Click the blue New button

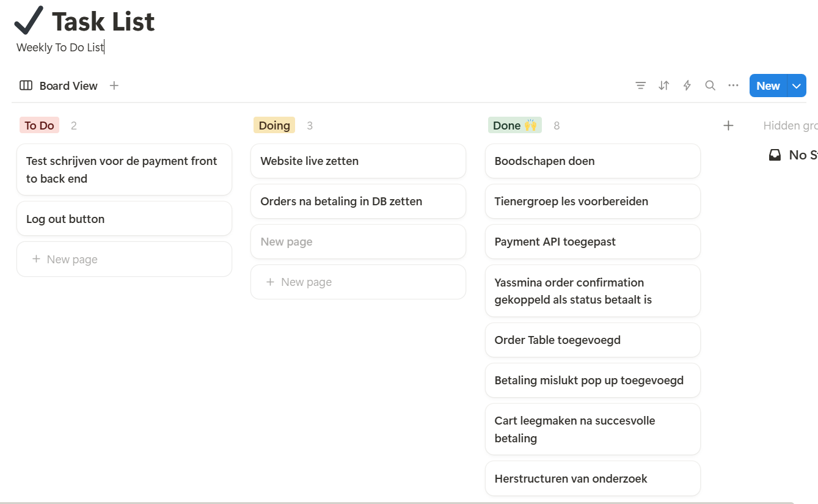[x=768, y=86]
